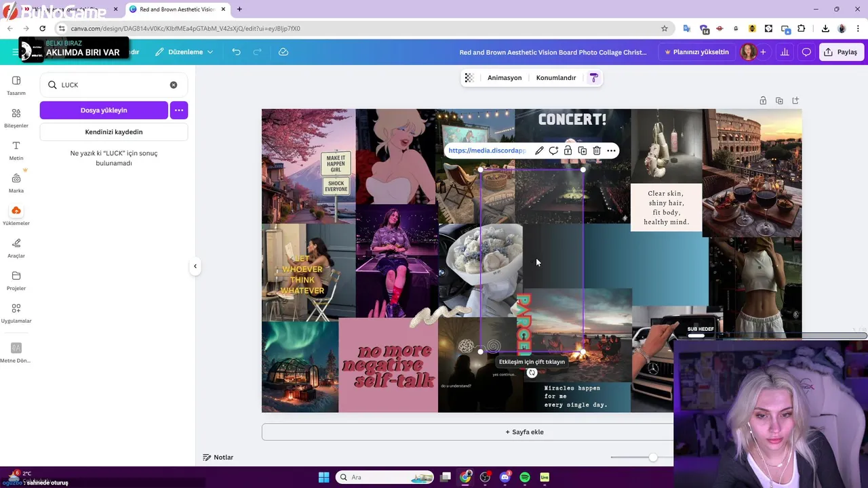Click in the LUCK search field

113,85
